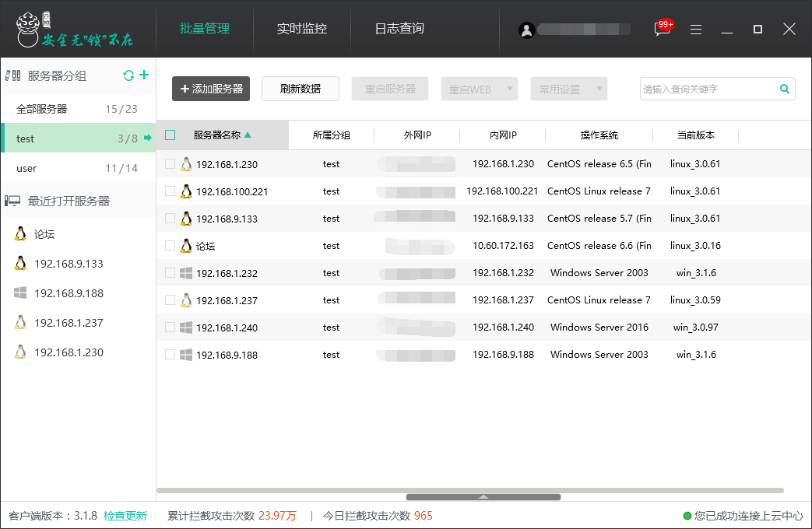Screen dimensions: 812x529
Task: Expand the 重启WEB dropdown
Action: 510,89
